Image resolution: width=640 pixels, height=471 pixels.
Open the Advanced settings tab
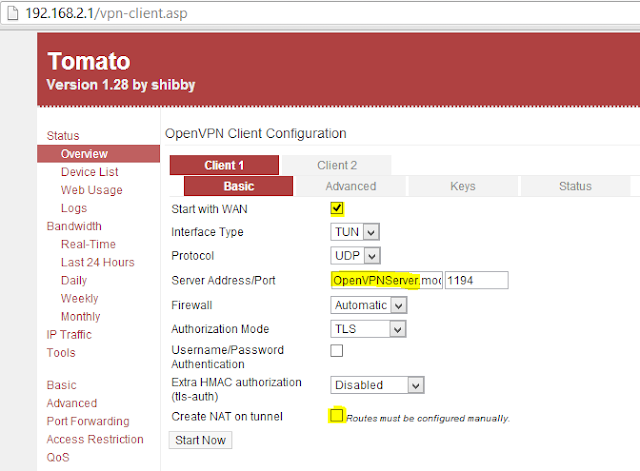[x=351, y=186]
